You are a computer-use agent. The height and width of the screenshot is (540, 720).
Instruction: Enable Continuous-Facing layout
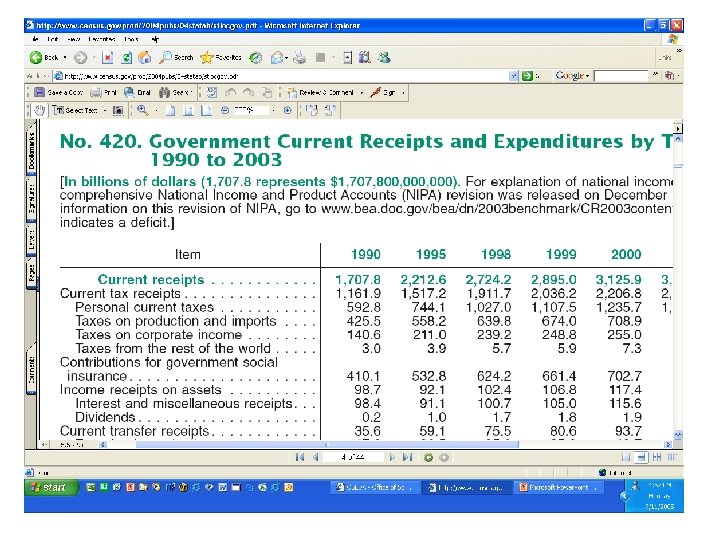(x=657, y=457)
